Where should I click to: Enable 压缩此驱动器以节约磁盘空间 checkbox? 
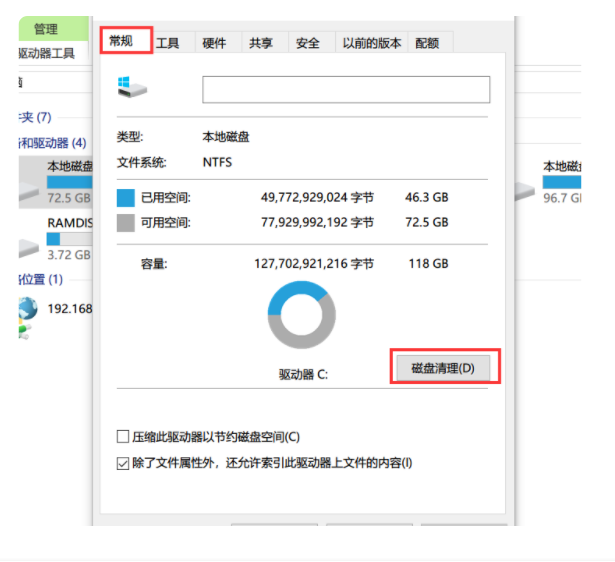pyautogui.click(x=123, y=437)
